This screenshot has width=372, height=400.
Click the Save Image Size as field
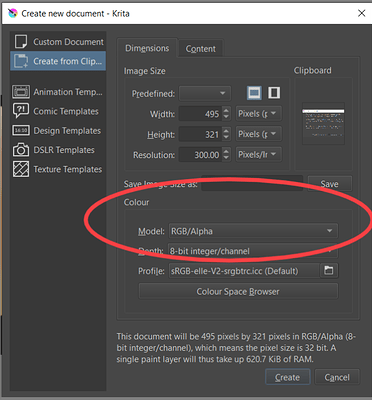click(x=252, y=184)
